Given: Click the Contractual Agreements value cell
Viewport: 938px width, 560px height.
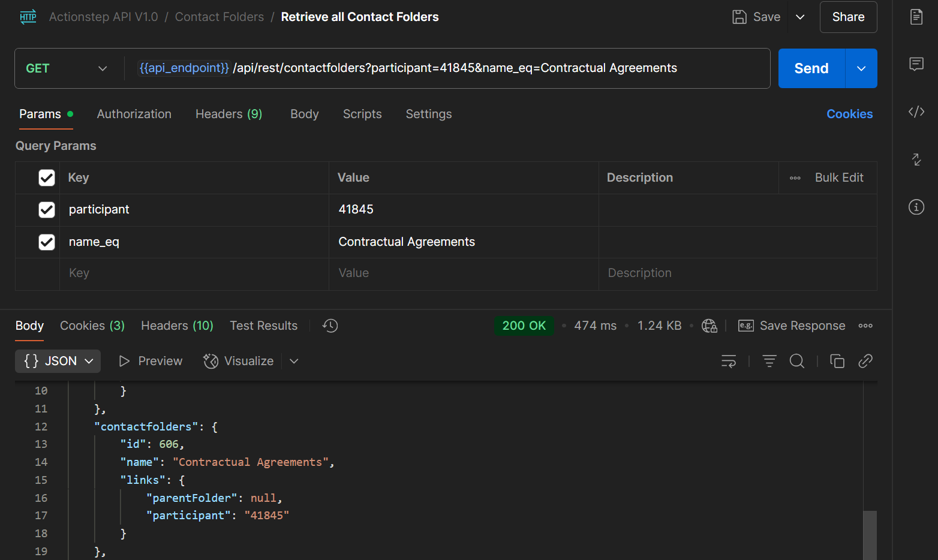Looking at the screenshot, I should 464,242.
